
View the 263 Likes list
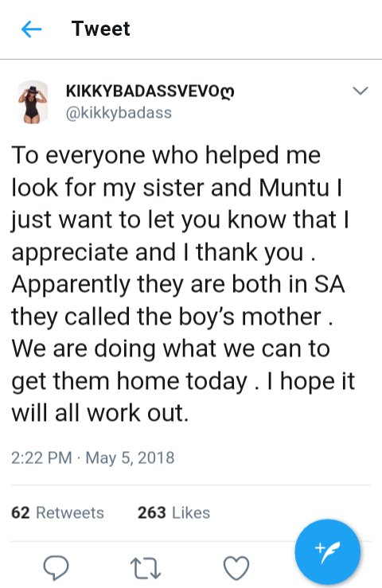click(x=173, y=512)
